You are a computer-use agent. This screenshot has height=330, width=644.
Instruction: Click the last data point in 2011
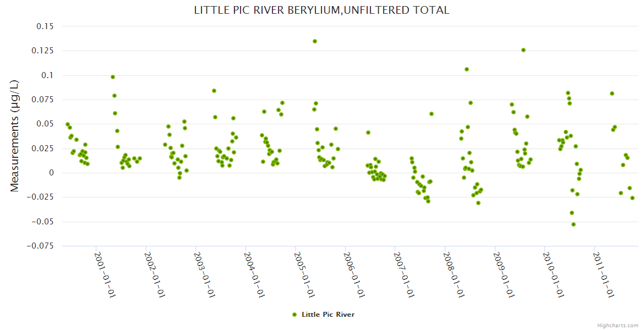[632, 198]
